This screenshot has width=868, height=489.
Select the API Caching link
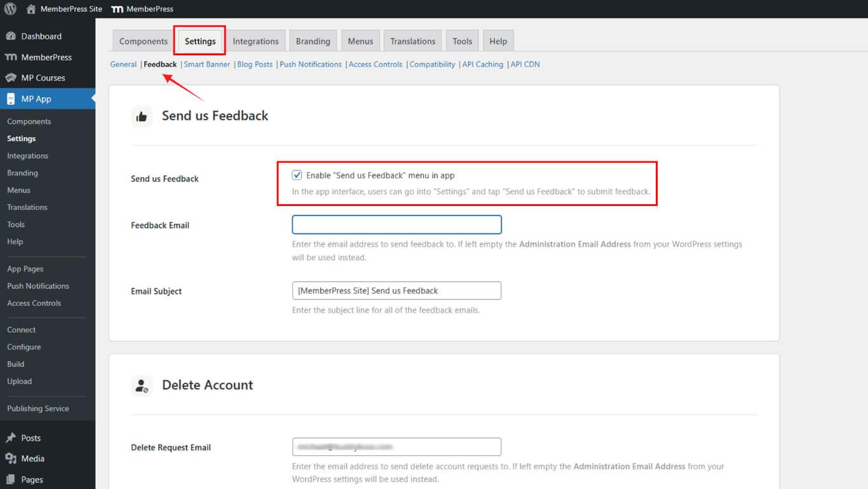pyautogui.click(x=482, y=64)
